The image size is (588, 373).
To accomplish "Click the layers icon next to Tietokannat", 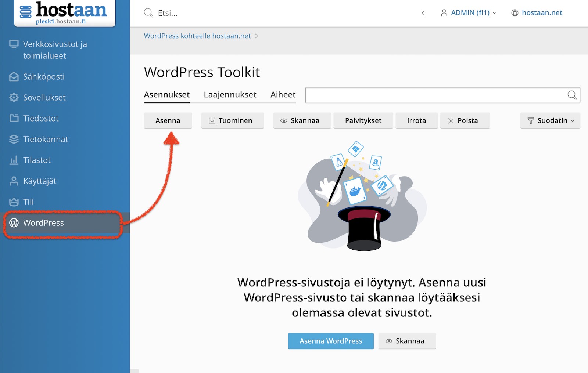I will [14, 140].
